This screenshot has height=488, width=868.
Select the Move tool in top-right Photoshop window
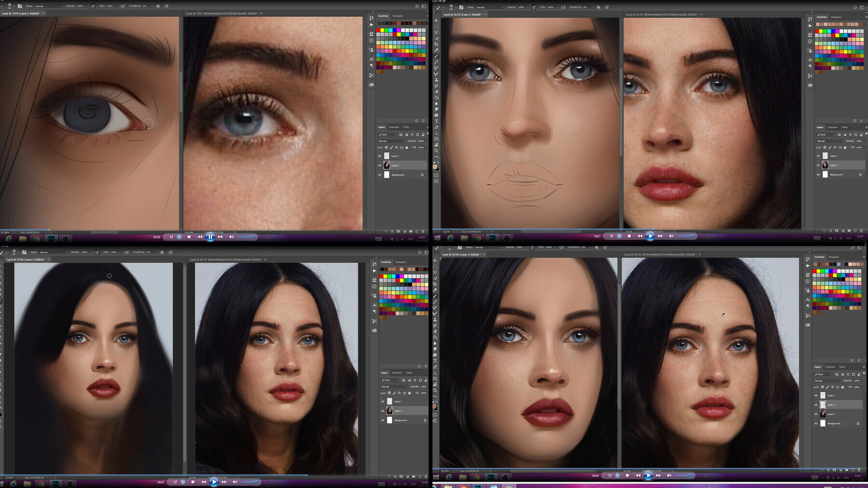[x=436, y=21]
